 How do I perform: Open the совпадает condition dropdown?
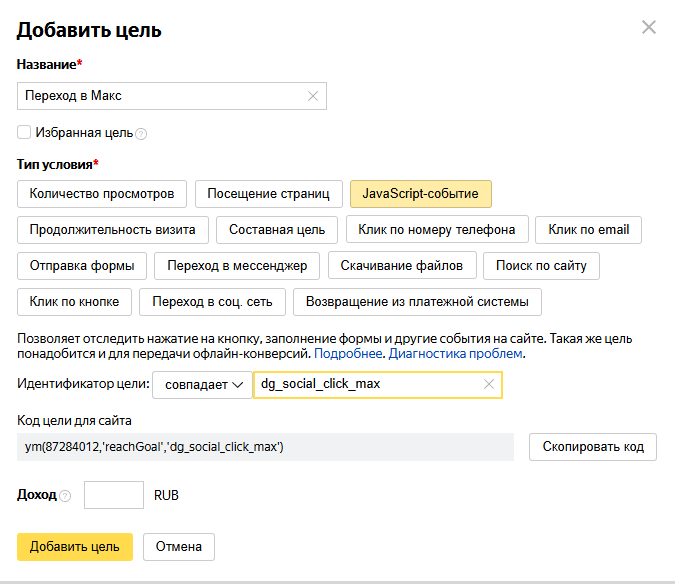202,385
